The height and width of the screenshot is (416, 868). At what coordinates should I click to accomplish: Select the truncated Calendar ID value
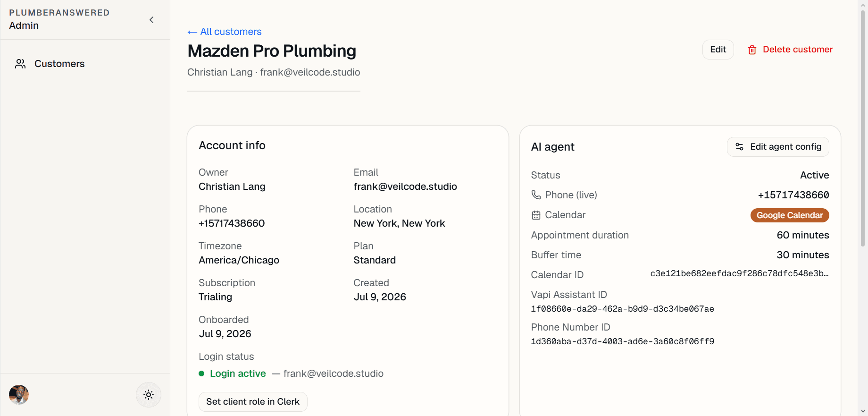(739, 273)
